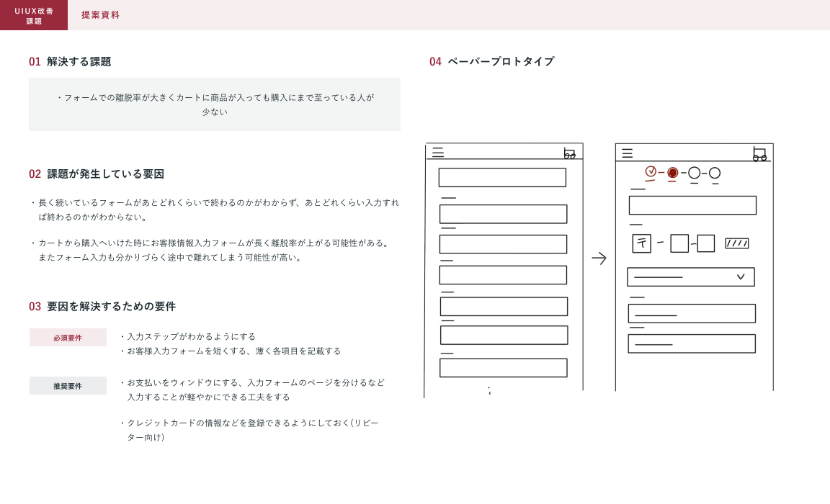This screenshot has width=830, height=504.
Task: Select the fourth empty step circle
Action: [x=715, y=173]
